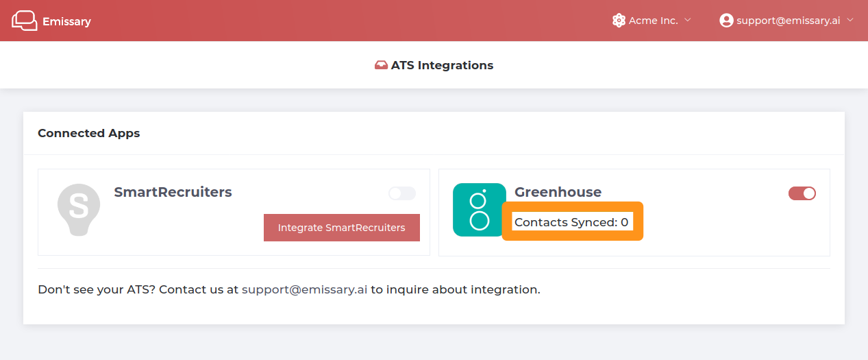Enable the SmartRecruiters integration toggle
The height and width of the screenshot is (360, 868).
click(402, 193)
